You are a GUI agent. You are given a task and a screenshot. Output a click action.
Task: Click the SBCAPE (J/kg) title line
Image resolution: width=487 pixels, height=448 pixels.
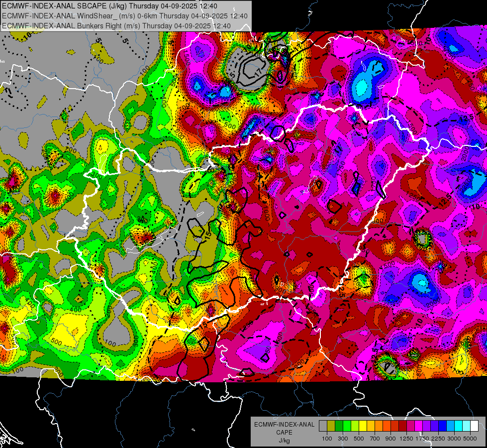[109, 6]
